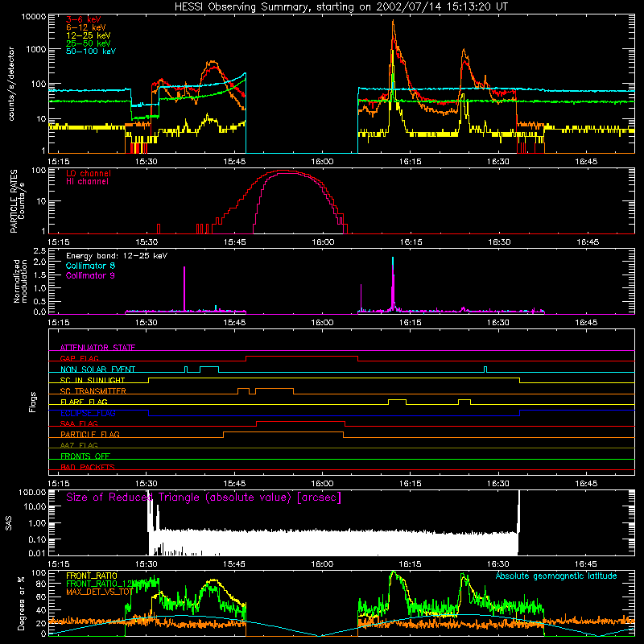Image resolution: width=644 pixels, height=644 pixels.
Task: Select the SC_IN_SUNLIGHT flag label
Action: 93,380
